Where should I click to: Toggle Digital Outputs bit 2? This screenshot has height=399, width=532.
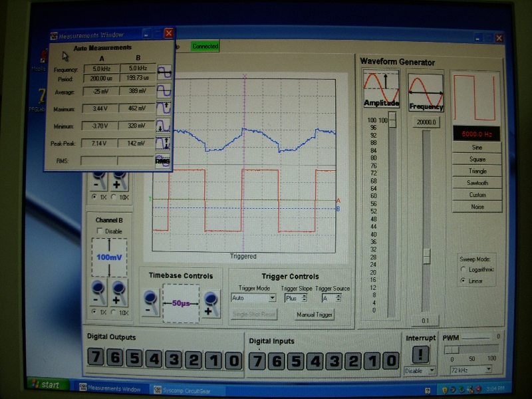click(194, 360)
